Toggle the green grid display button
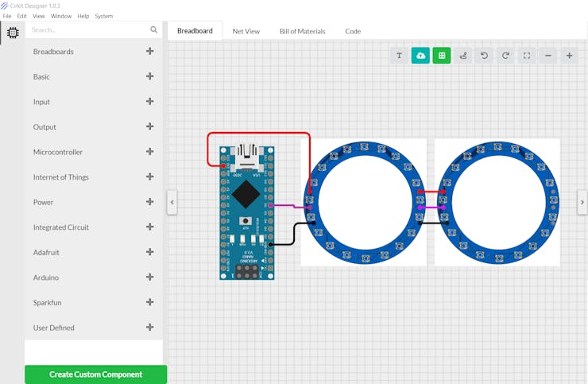This screenshot has width=588, height=384. (442, 56)
